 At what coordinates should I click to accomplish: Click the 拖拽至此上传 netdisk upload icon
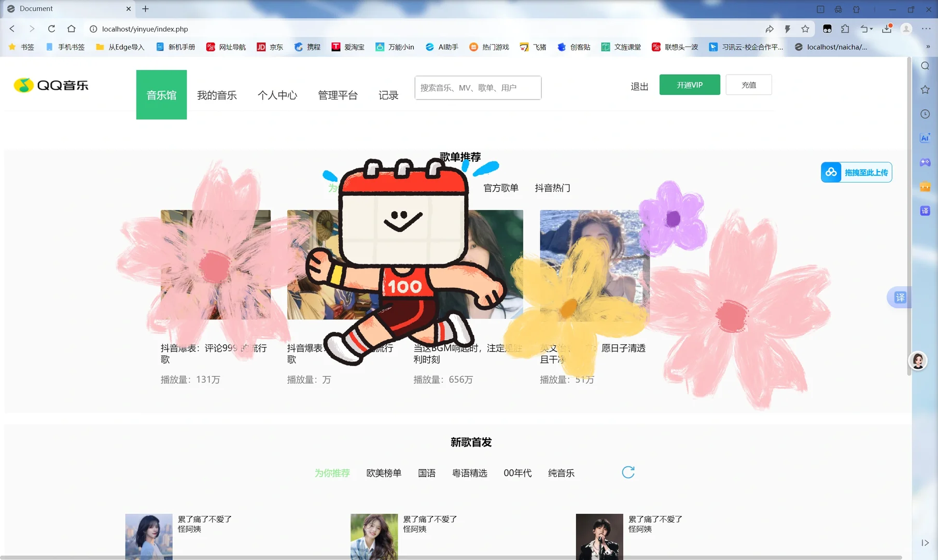coord(831,172)
